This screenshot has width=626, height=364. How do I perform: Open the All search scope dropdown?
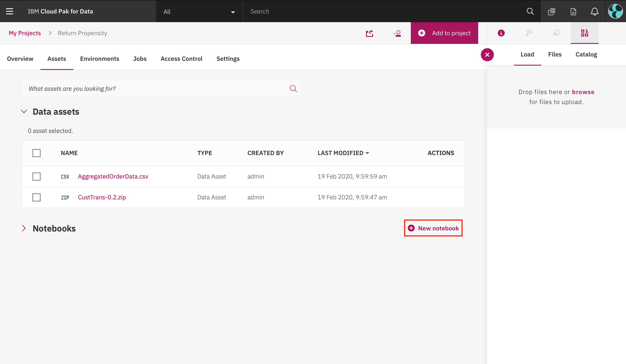[199, 12]
